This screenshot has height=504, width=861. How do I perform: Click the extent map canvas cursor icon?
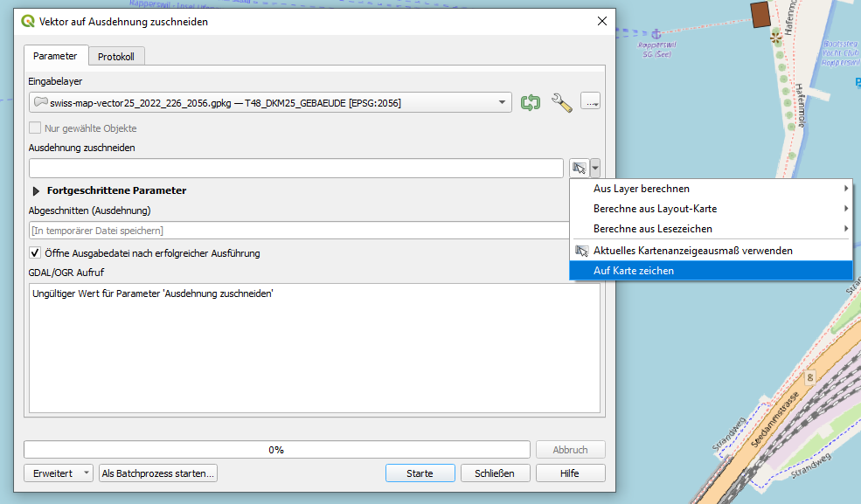[579, 168]
